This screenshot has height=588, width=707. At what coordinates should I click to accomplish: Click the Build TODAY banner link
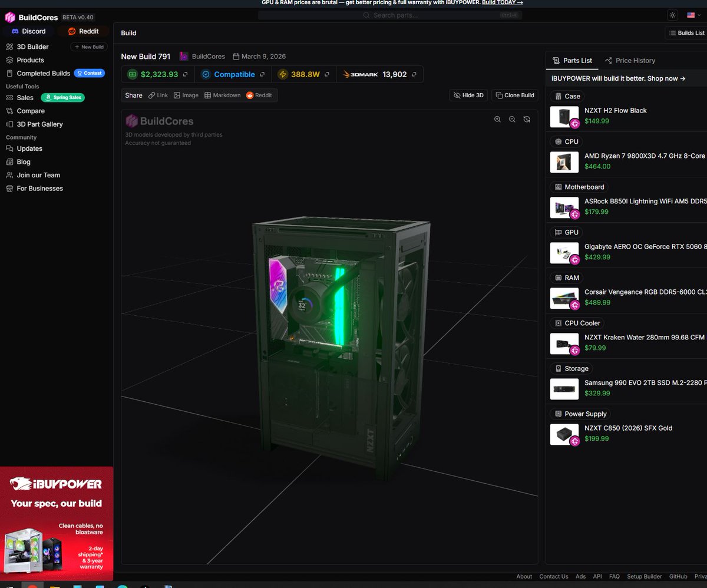pos(502,3)
